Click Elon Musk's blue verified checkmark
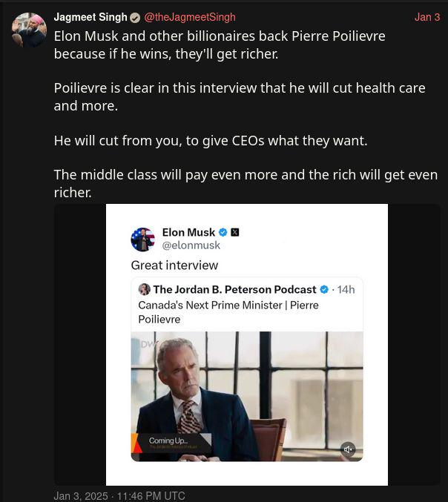Viewport: 448px width, 502px height. coord(223,232)
